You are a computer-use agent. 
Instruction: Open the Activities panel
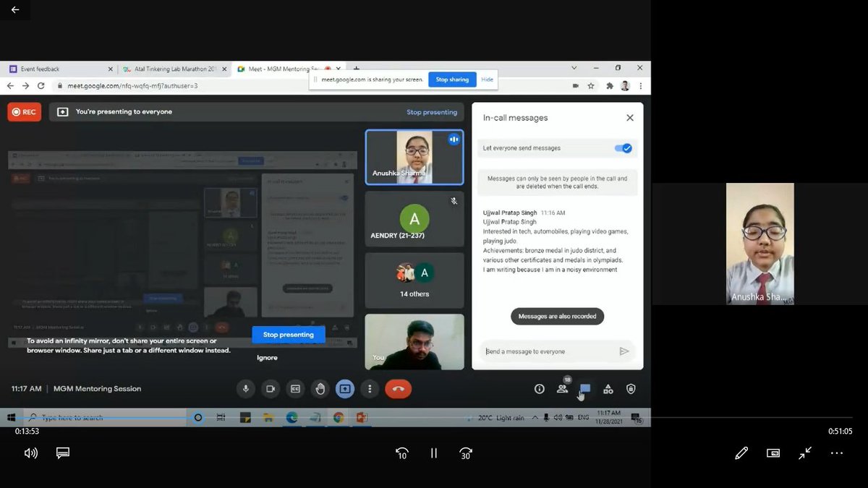tap(608, 389)
